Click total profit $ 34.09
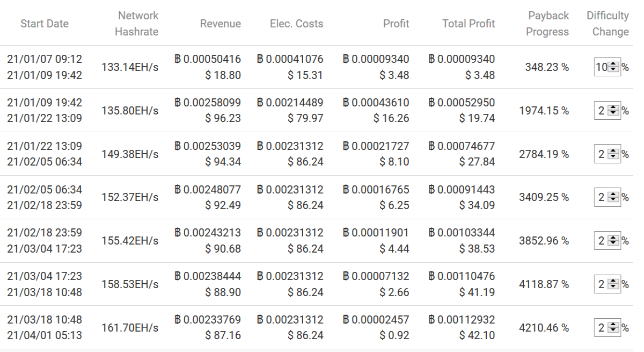The width and height of the screenshot is (644, 352). coord(477,205)
